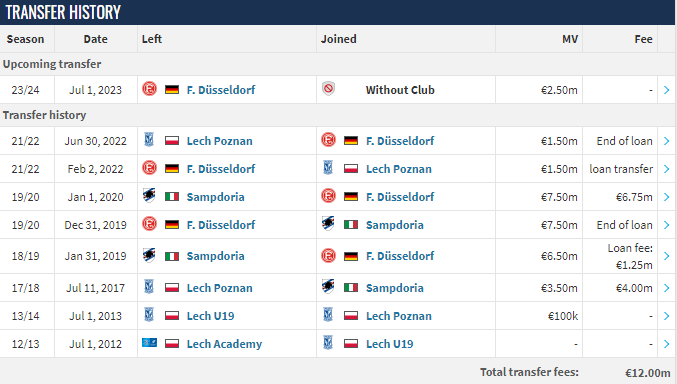677x384 pixels.
Task: Open details arrow for the Jul 1, 2023 transfer
Action: pos(666,90)
